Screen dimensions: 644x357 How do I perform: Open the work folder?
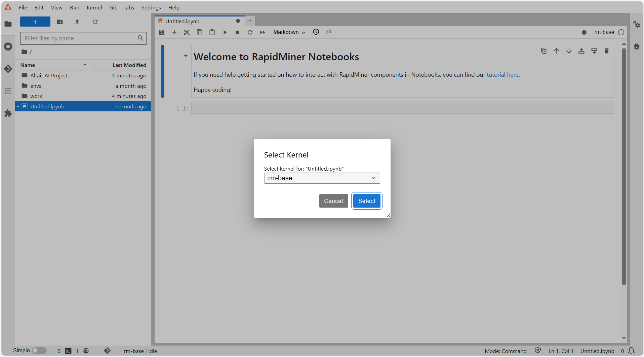tap(83, 96)
